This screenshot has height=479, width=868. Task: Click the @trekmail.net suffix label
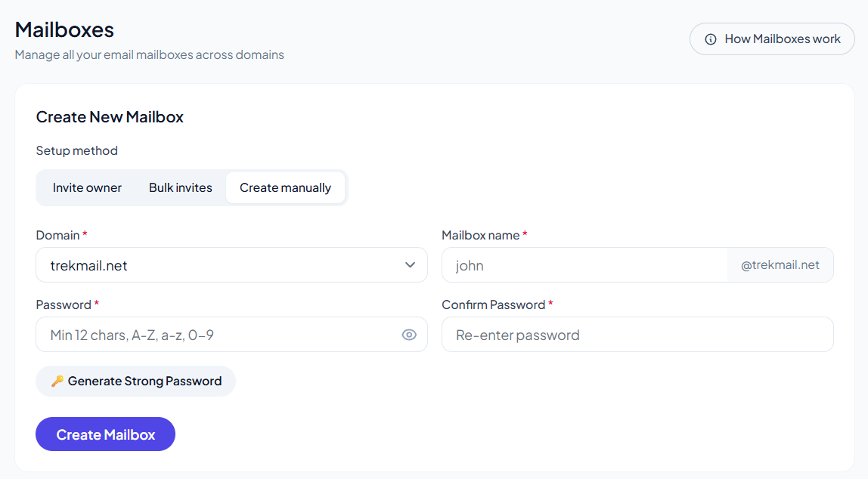pos(780,264)
